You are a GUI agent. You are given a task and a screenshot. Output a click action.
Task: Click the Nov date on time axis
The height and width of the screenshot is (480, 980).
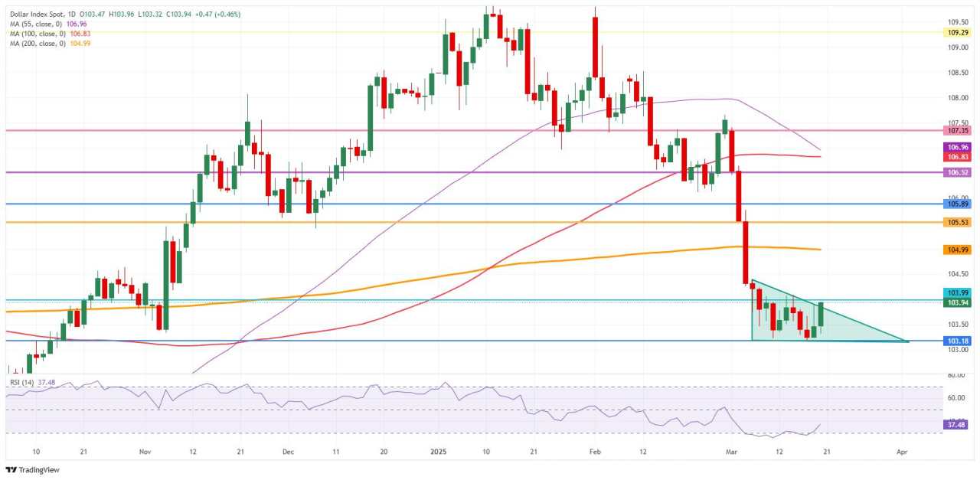click(145, 452)
